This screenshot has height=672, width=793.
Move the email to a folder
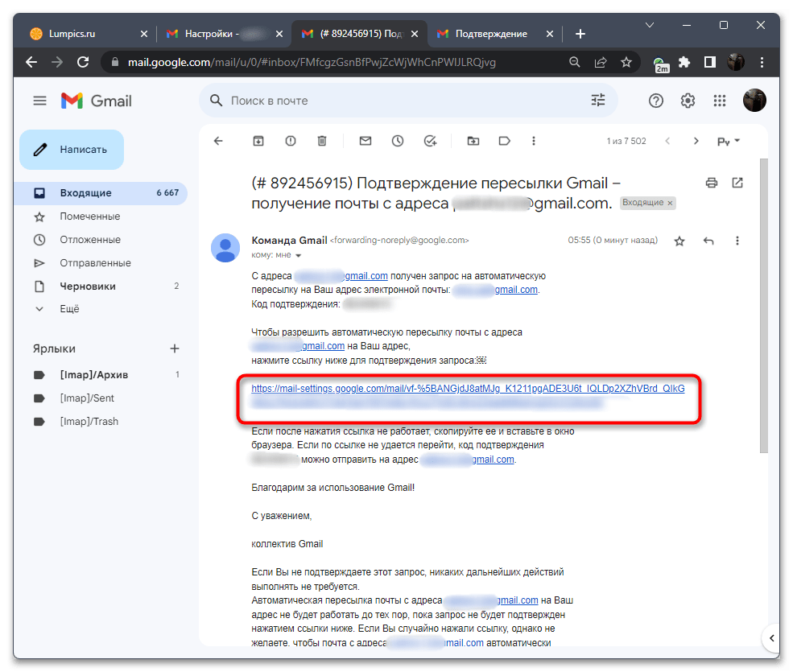click(x=473, y=141)
